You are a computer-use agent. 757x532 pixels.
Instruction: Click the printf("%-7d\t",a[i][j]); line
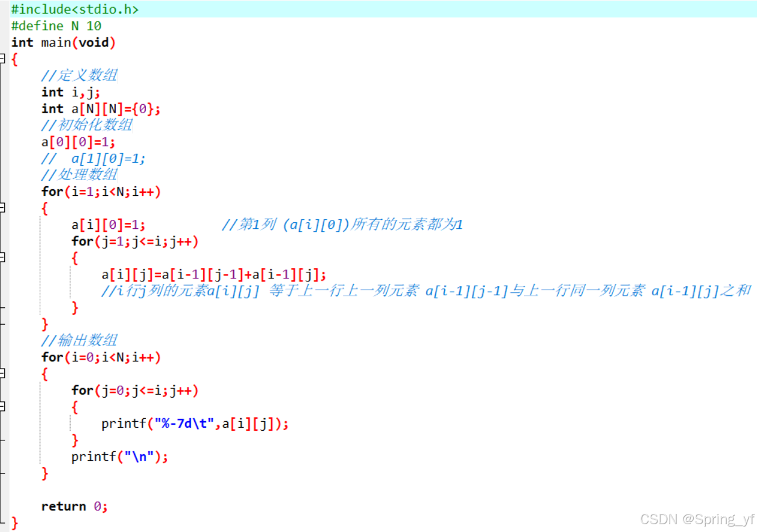[x=195, y=424]
